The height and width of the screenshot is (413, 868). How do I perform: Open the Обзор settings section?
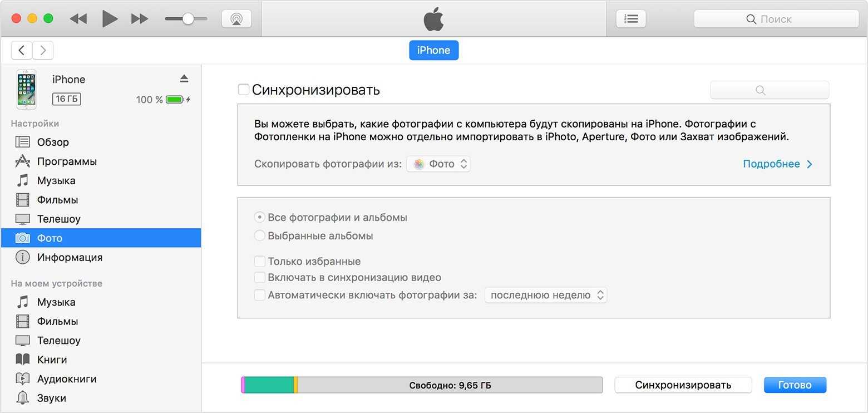[53, 142]
